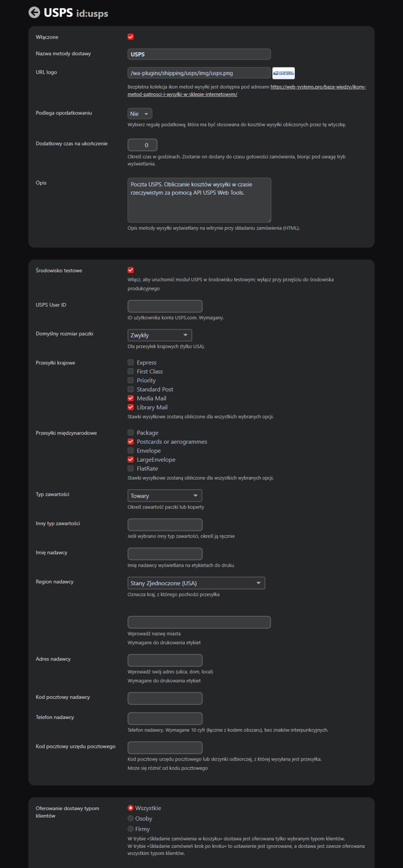
Task: Uncheck the Włączone checkbox
Action: pyautogui.click(x=131, y=37)
